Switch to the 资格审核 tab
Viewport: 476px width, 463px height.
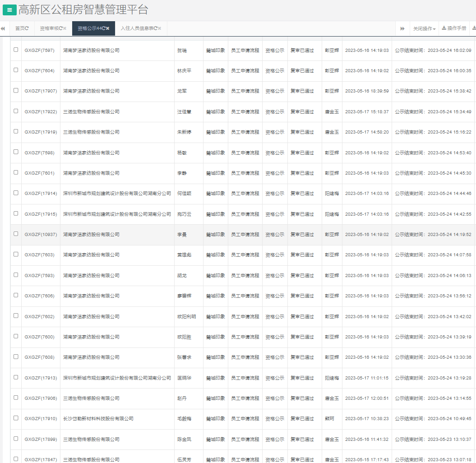(49, 28)
